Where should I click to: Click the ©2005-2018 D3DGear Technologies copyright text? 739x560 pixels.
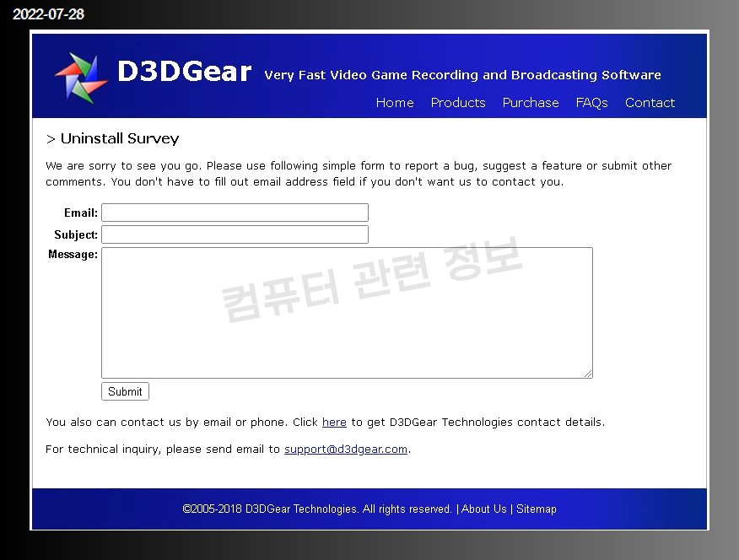click(x=316, y=509)
